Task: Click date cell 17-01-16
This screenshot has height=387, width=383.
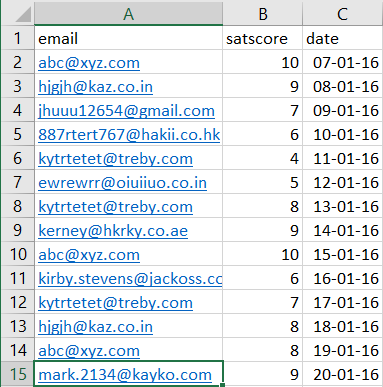Action: pos(342,302)
